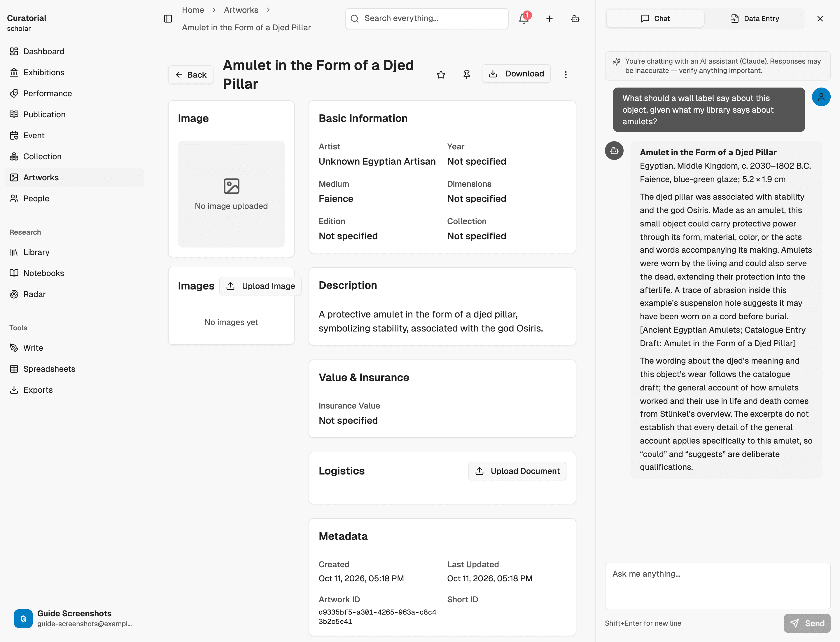Viewport: 840px width, 642px height.
Task: Focus the Search everything field
Action: [427, 19]
